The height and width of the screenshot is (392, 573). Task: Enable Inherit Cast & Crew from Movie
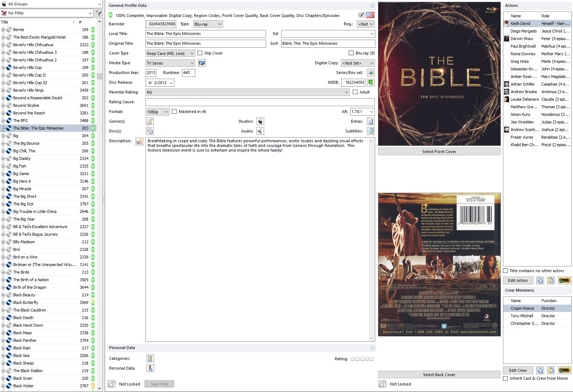[505, 378]
